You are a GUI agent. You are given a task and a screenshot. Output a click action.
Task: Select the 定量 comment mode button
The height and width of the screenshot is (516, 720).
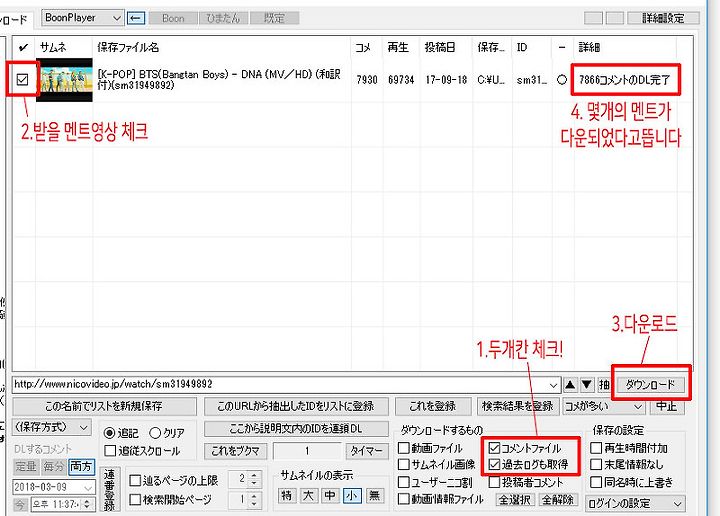tap(26, 466)
